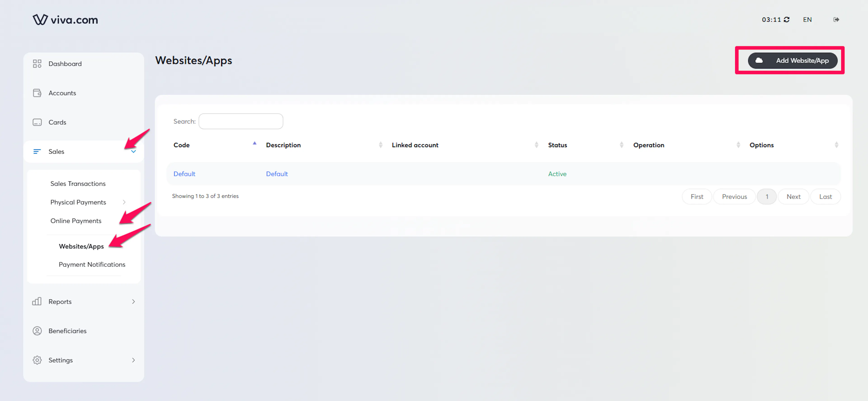The image size is (868, 401).
Task: Click the Dashboard grid icon
Action: pos(37,64)
